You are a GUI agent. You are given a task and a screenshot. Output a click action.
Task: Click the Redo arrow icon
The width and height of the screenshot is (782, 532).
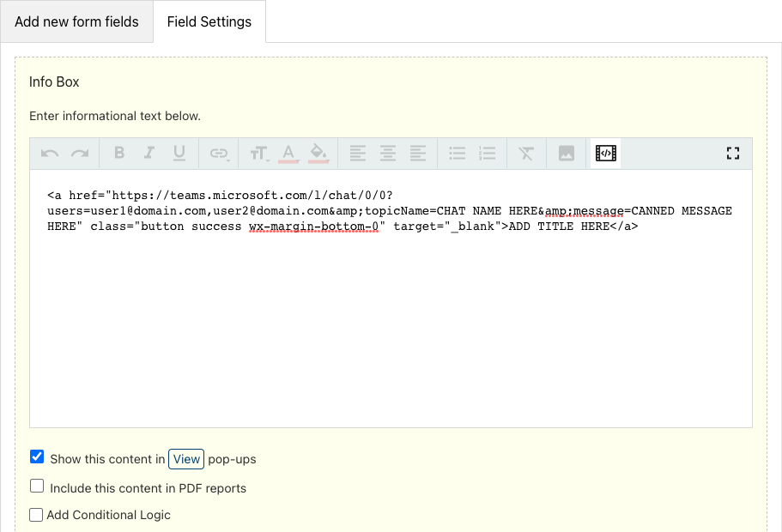pyautogui.click(x=80, y=153)
